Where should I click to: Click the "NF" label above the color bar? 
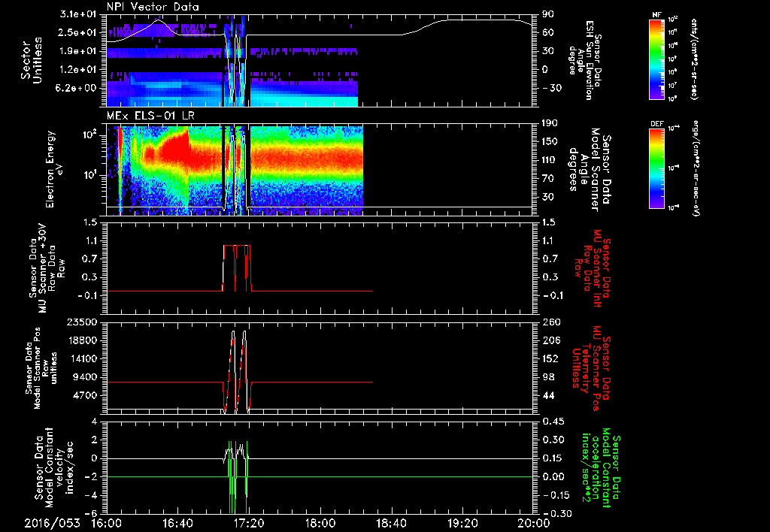tap(656, 15)
